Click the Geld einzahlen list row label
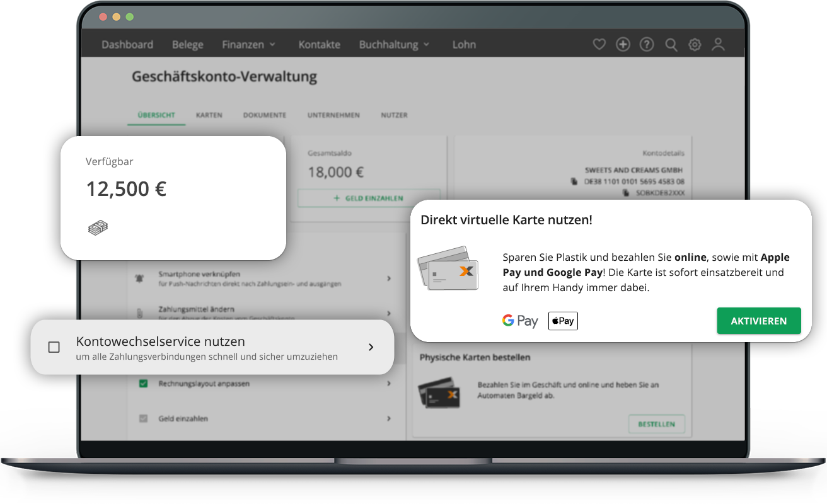The image size is (827, 504). 183,418
